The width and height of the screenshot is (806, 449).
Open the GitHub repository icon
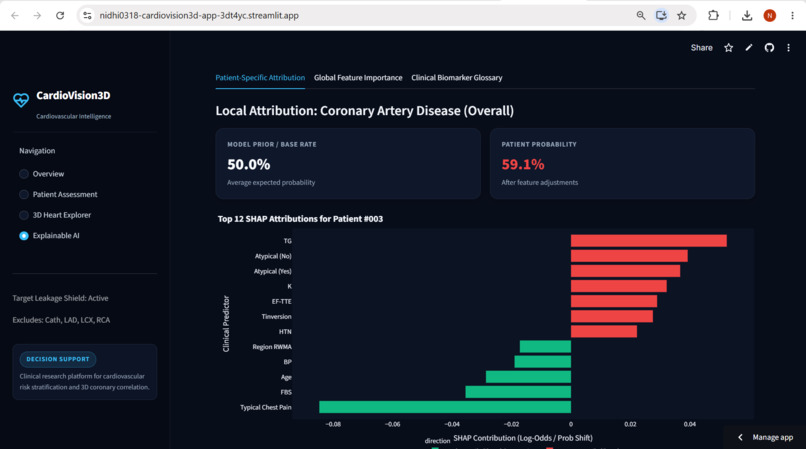pyautogui.click(x=769, y=48)
